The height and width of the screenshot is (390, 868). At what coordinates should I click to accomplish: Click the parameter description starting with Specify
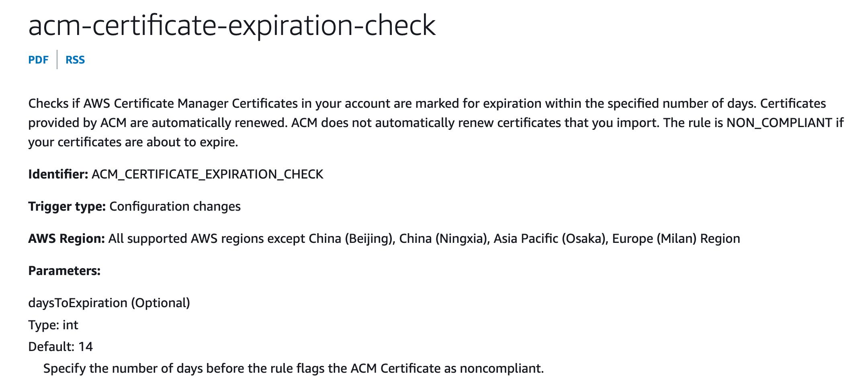tap(293, 368)
